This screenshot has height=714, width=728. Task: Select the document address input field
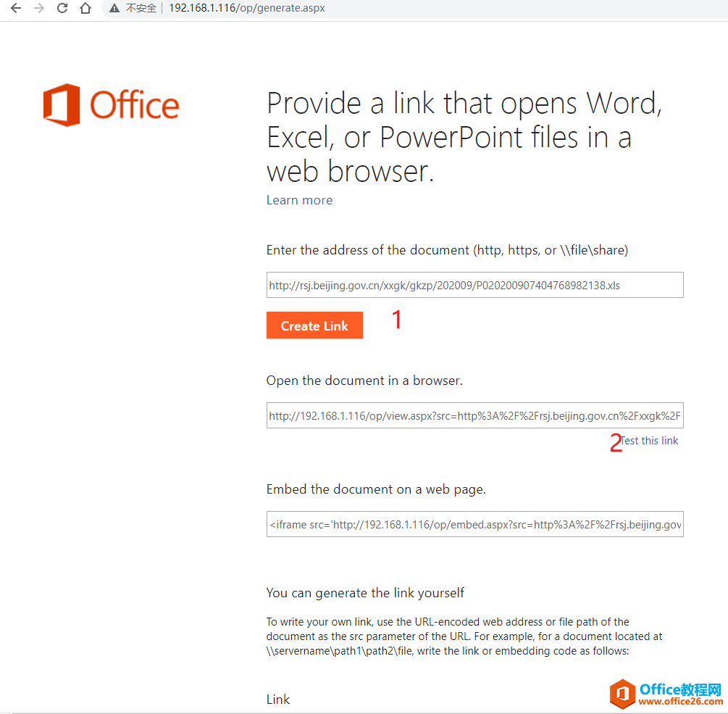(x=474, y=285)
